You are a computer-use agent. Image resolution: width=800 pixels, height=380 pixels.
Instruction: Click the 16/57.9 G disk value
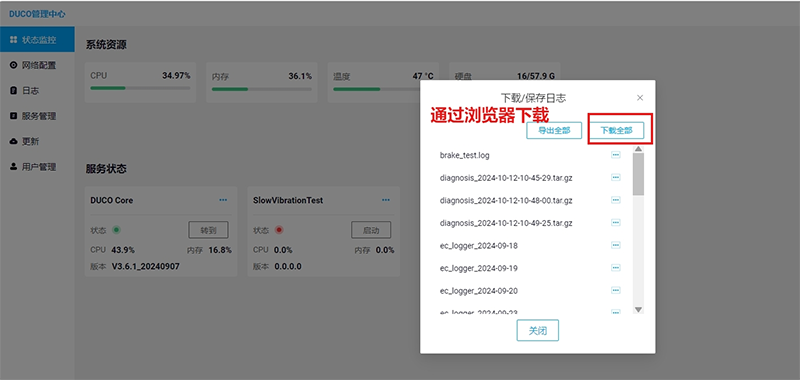(x=536, y=76)
